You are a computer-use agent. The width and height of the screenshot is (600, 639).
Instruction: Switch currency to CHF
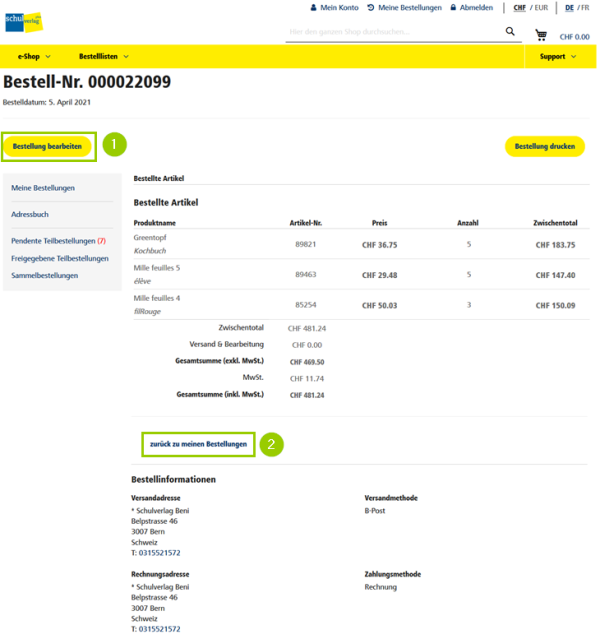(519, 8)
